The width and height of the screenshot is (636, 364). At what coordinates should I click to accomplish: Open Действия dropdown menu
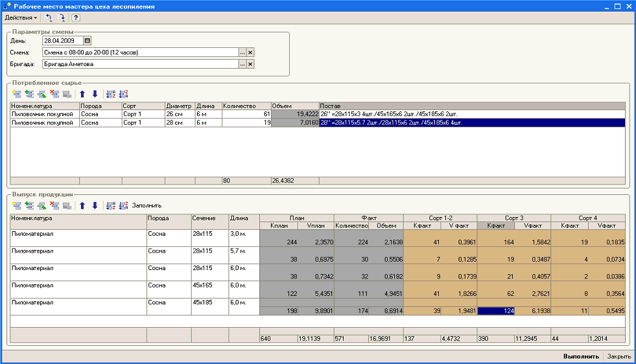[21, 18]
